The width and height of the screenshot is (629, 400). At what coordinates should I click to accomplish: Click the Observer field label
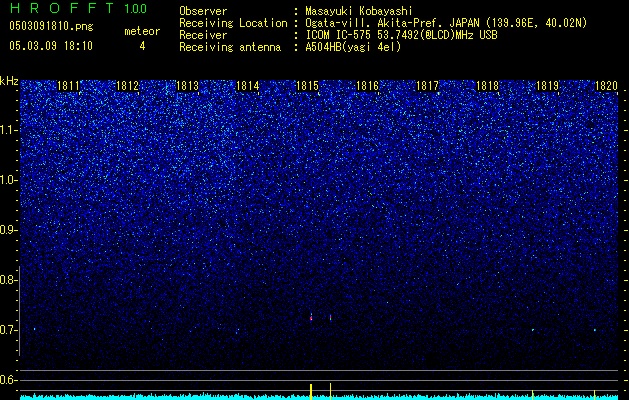tap(203, 11)
